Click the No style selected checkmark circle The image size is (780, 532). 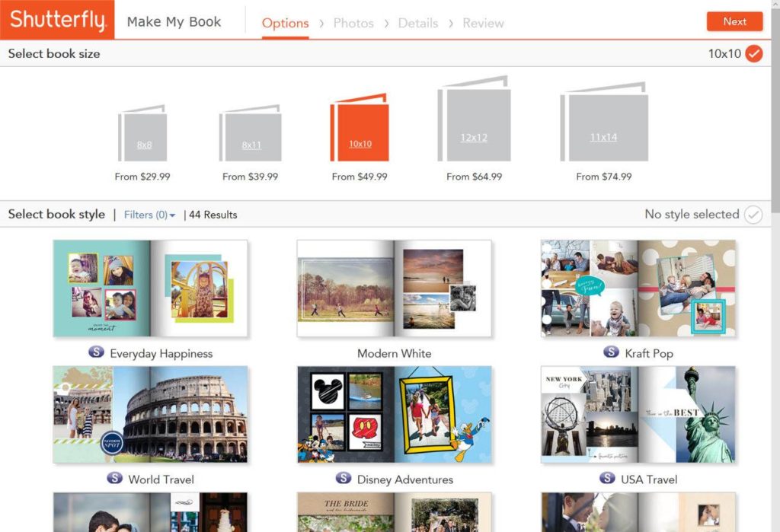point(753,215)
